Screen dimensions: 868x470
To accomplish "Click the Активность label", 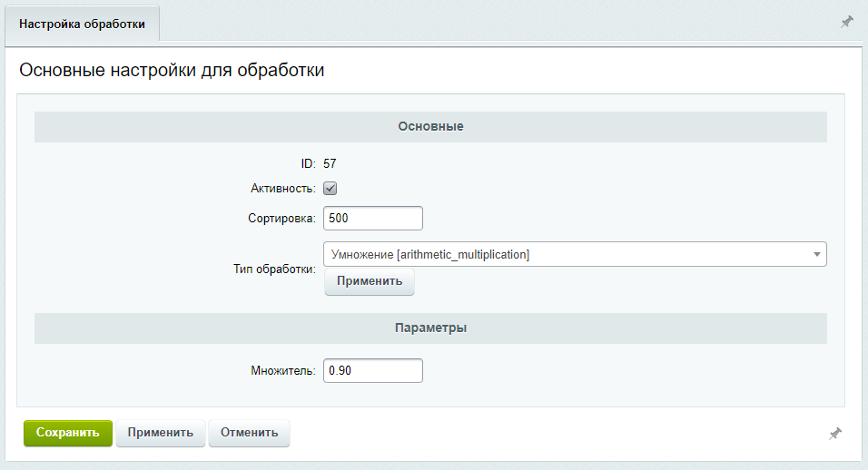I will [283, 189].
